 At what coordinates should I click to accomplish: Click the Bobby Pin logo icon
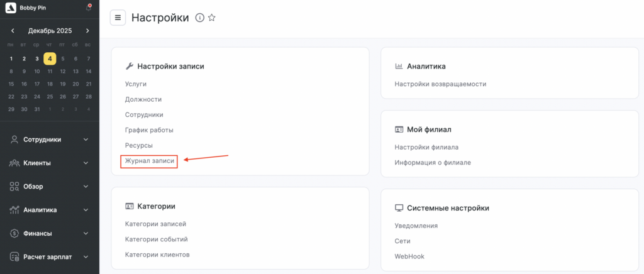click(10, 8)
